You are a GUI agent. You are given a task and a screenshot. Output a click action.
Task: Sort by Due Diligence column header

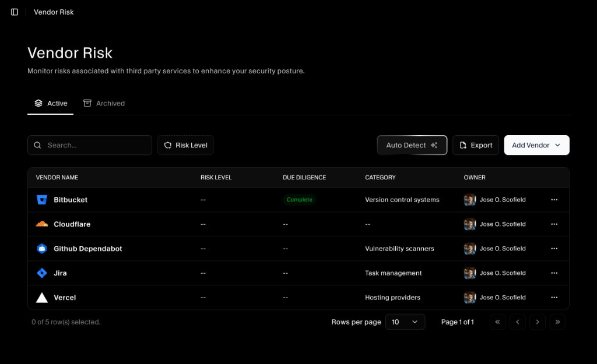304,177
